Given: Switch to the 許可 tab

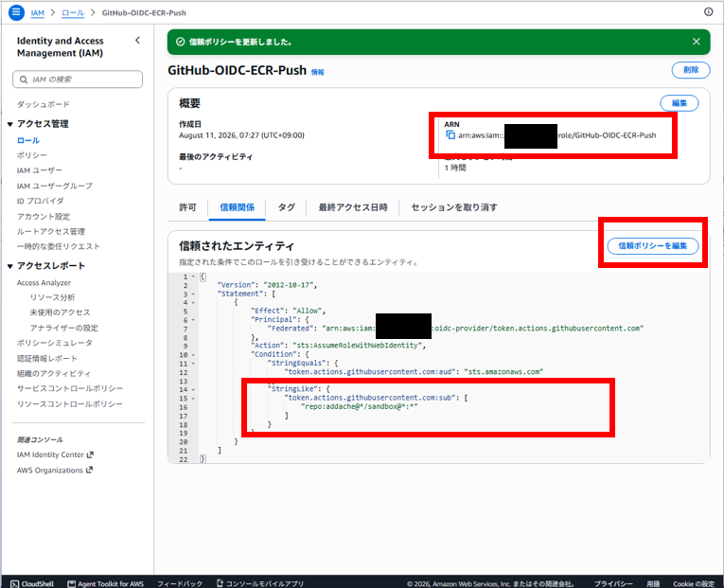Looking at the screenshot, I should click(x=188, y=207).
